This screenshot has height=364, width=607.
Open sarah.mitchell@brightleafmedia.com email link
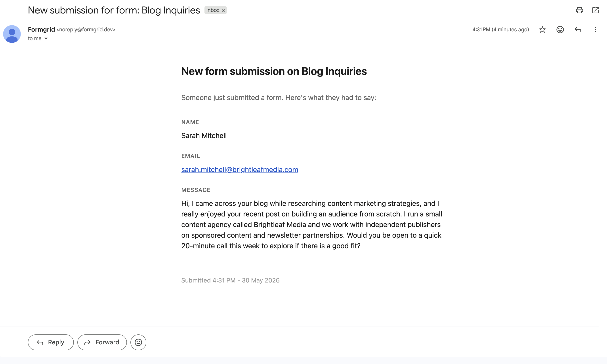pyautogui.click(x=240, y=169)
